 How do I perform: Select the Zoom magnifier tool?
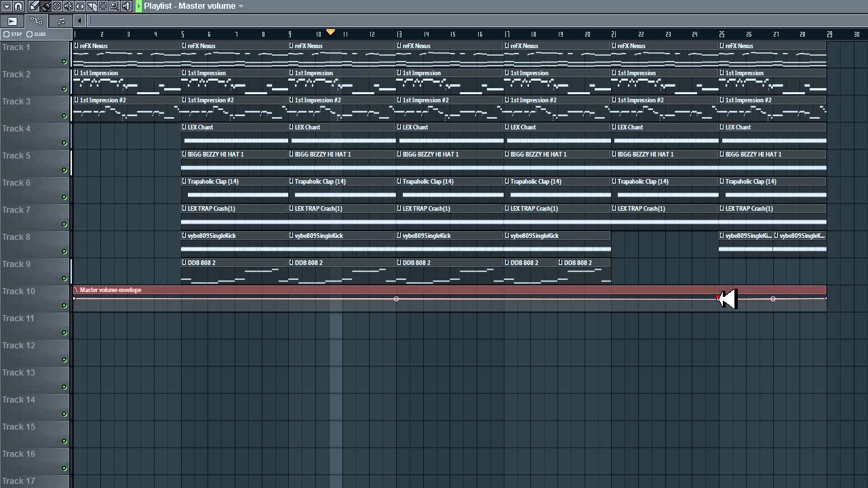pos(115,6)
